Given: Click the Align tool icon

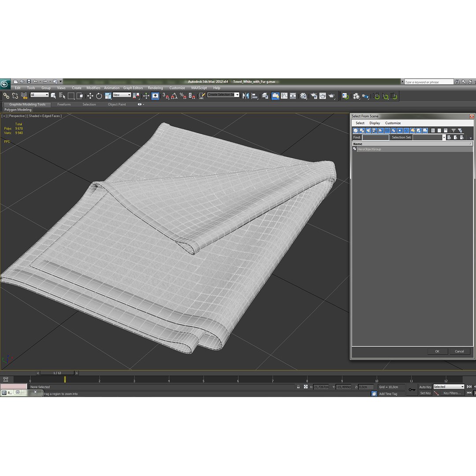Looking at the screenshot, I should coord(255,96).
